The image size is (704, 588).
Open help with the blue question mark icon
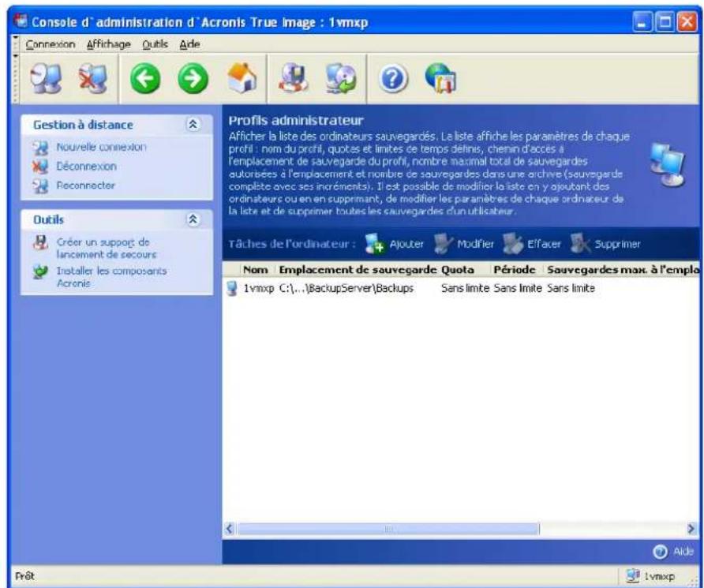pos(393,79)
